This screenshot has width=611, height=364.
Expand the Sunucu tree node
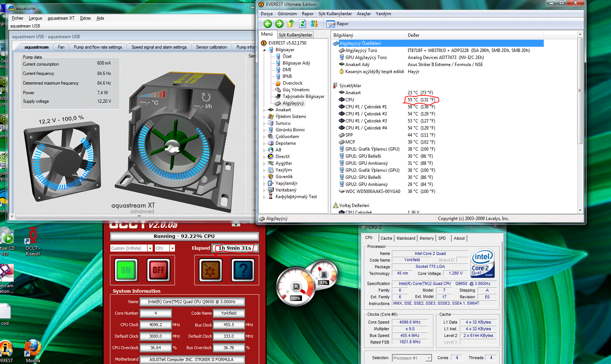point(264,124)
